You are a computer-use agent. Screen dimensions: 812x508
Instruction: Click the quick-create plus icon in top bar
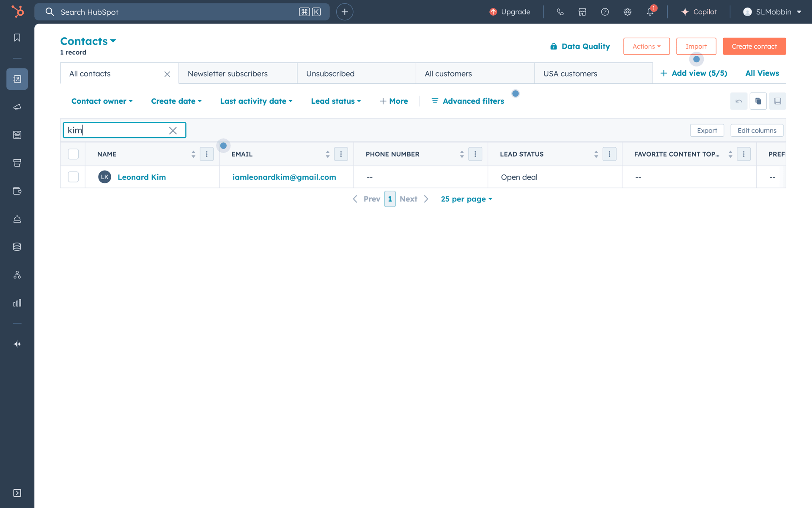[x=345, y=12]
